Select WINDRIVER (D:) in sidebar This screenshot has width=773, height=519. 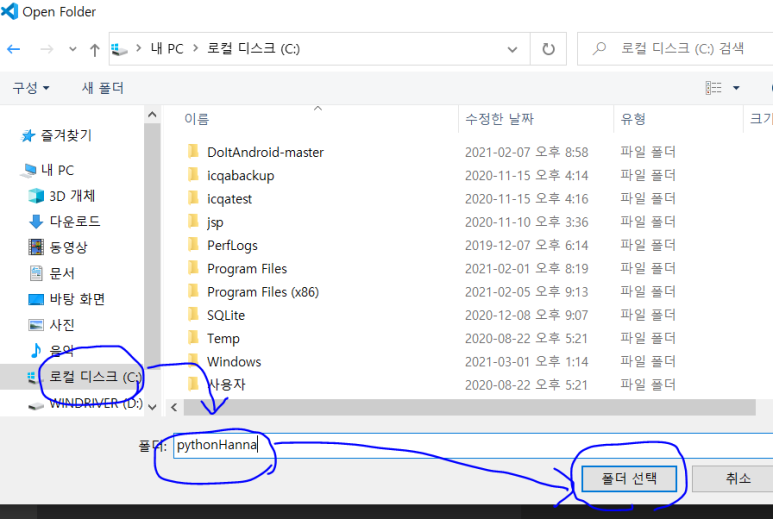pyautogui.click(x=96, y=403)
